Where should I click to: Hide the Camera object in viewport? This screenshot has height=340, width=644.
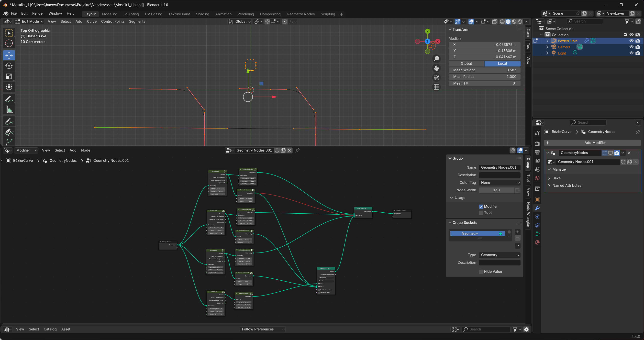click(631, 47)
